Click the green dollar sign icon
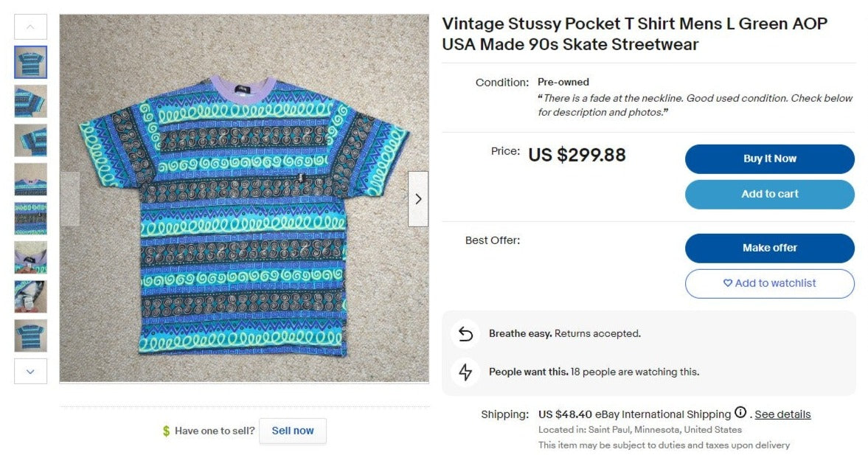 (166, 431)
